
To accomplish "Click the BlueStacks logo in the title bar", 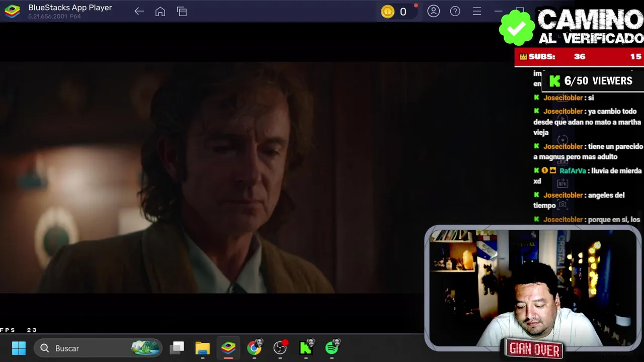I will [12, 12].
